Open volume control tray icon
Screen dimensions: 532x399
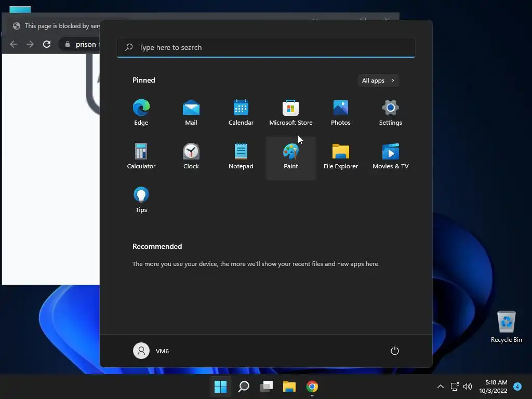point(468,387)
